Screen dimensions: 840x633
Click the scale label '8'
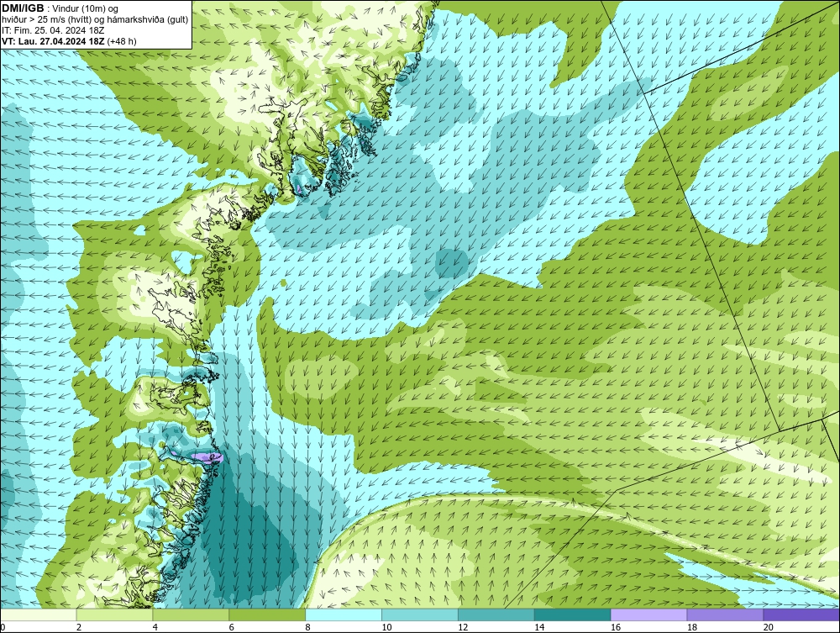pos(307,627)
